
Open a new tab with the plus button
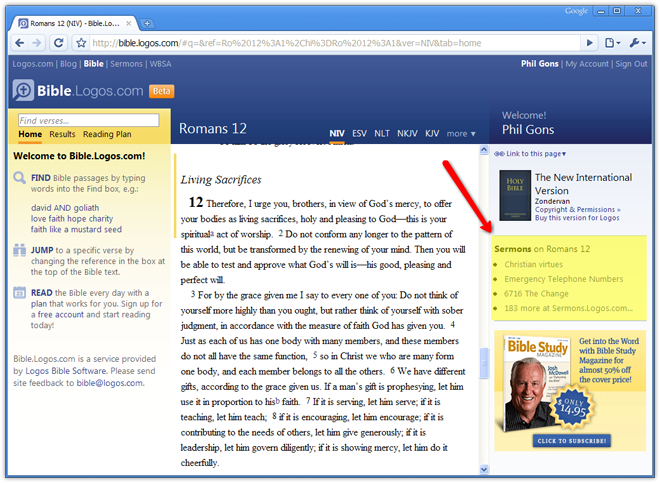coord(147,24)
